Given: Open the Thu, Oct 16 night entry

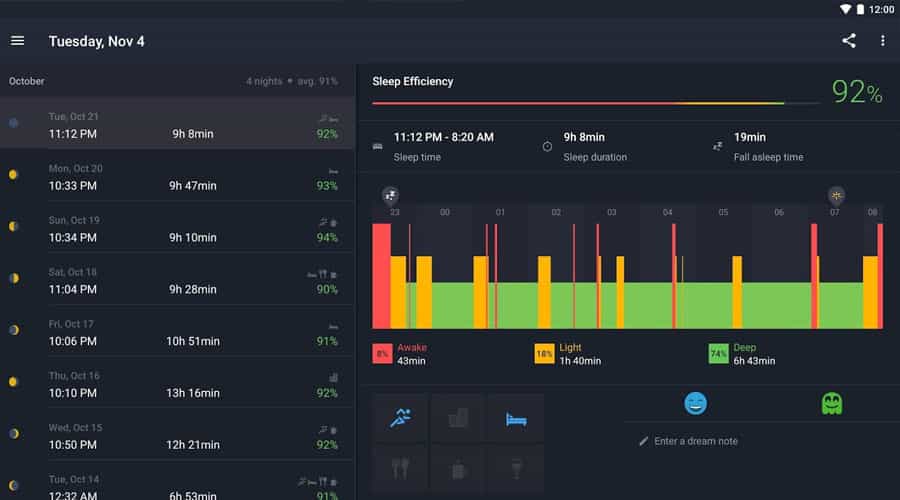Looking at the screenshot, I should [x=177, y=382].
